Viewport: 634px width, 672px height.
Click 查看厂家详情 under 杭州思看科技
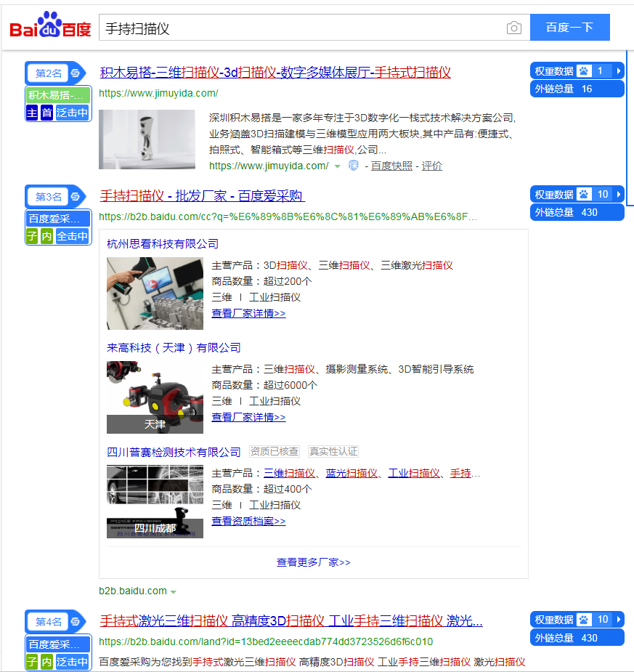[x=248, y=313]
